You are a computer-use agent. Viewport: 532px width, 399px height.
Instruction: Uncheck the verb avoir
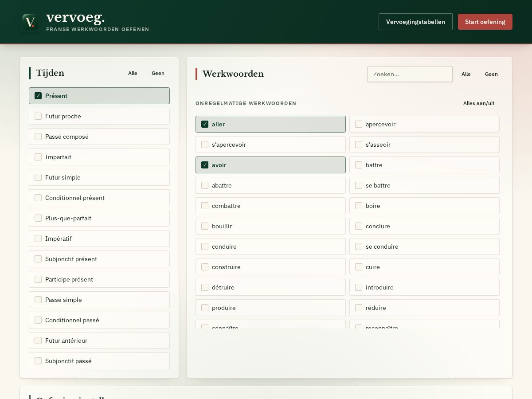[x=270, y=165]
